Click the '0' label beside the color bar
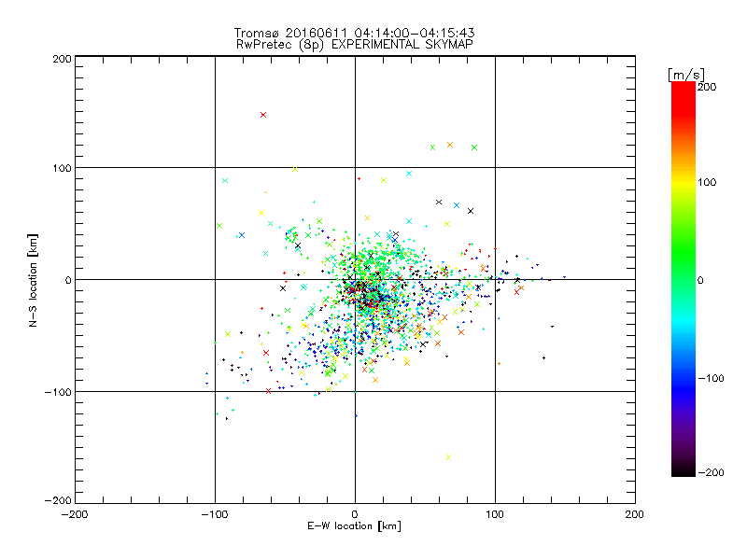 [700, 280]
